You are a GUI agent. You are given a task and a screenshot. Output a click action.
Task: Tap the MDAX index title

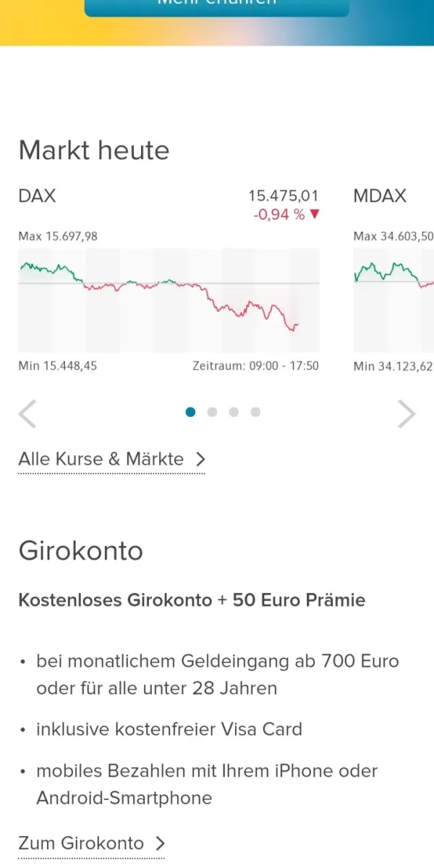click(x=380, y=195)
